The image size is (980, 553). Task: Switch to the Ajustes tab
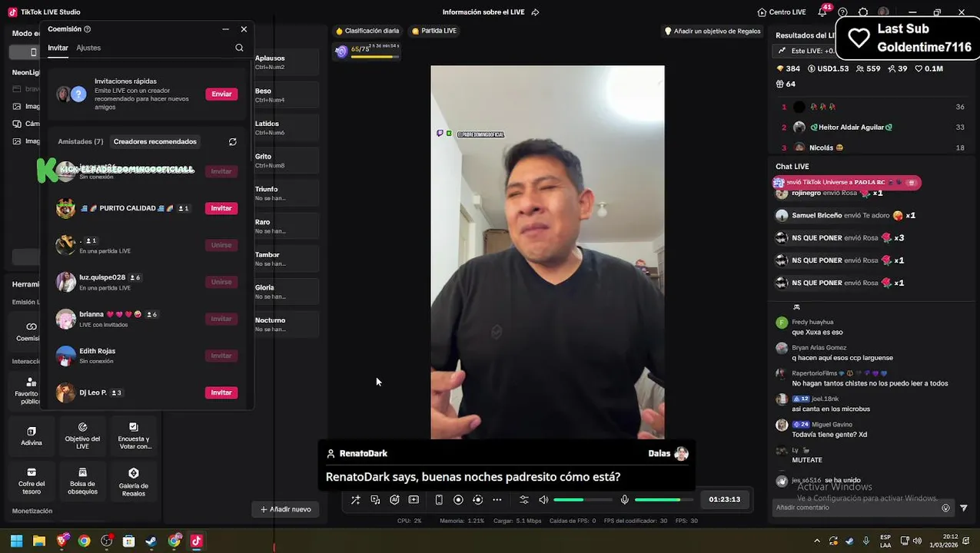(88, 48)
